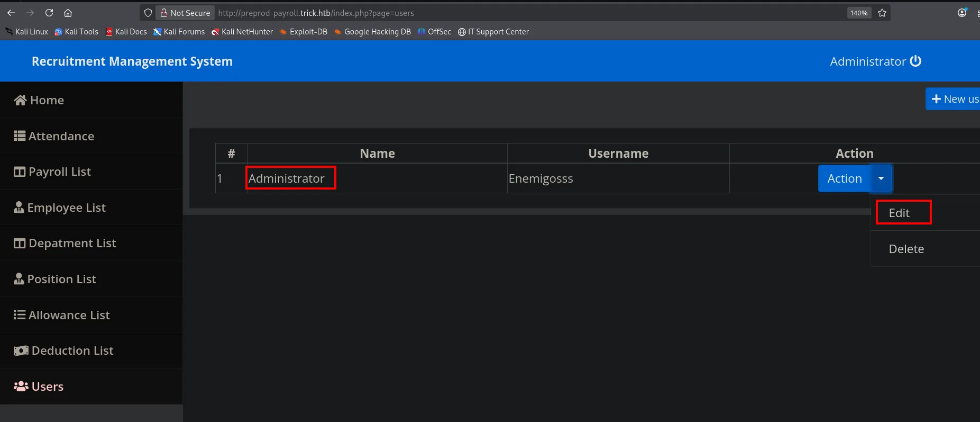Viewport: 980px width, 422px height.
Task: Open the Deduction List sidebar item
Action: 91,351
